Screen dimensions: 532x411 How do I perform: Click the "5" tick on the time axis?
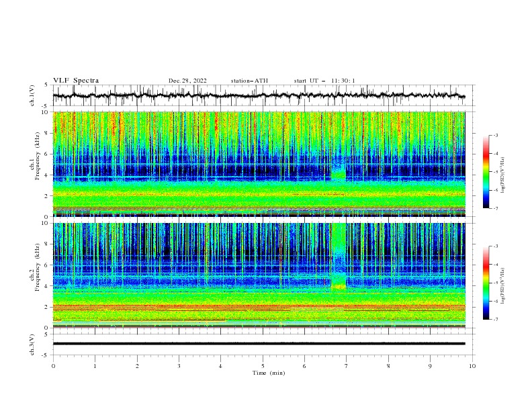263,367
